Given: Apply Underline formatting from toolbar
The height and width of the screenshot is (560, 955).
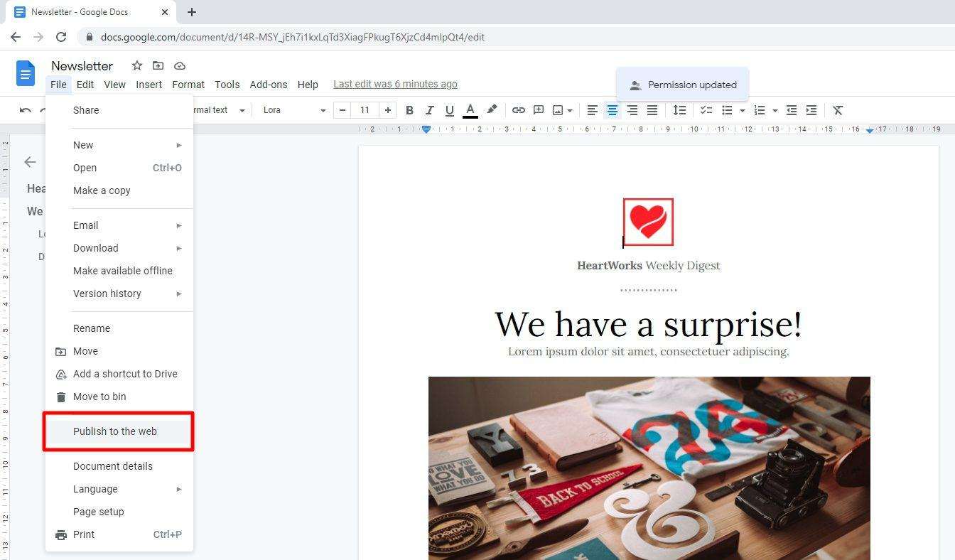Looking at the screenshot, I should point(449,110).
